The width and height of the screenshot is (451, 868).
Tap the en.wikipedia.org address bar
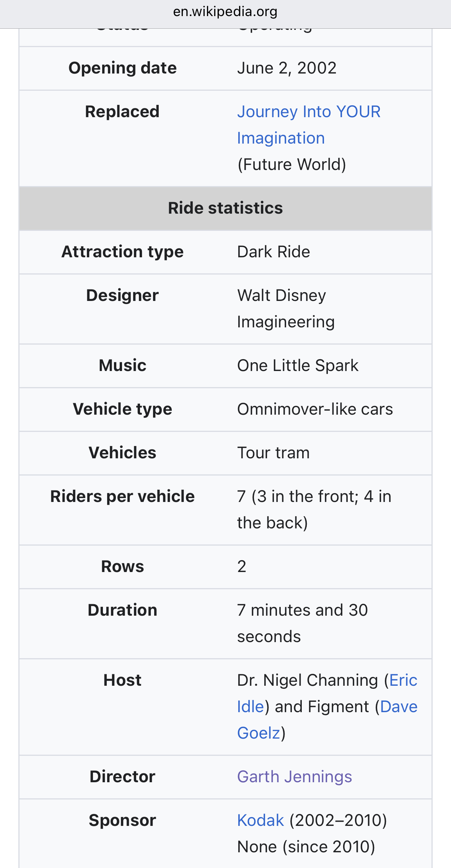pos(225,12)
